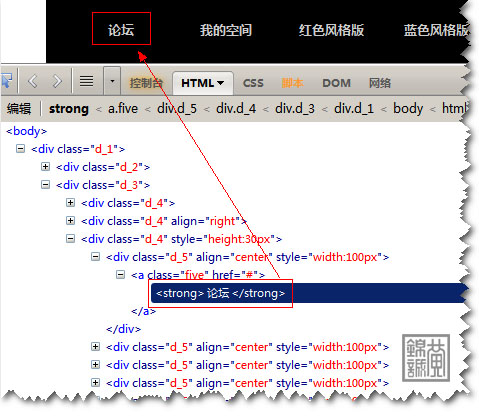Image resolution: width=479 pixels, height=418 pixels.
Task: Expand the d_4 align right node
Action: tap(70, 221)
